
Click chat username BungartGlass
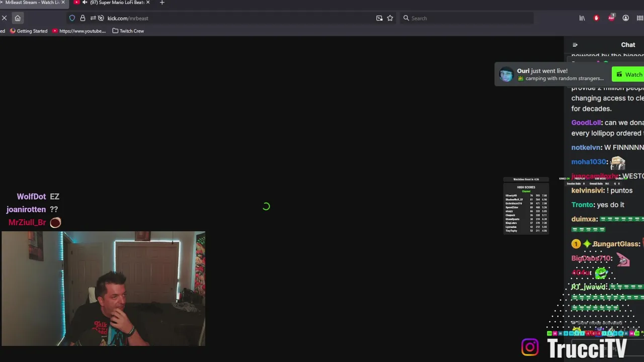coord(616,244)
